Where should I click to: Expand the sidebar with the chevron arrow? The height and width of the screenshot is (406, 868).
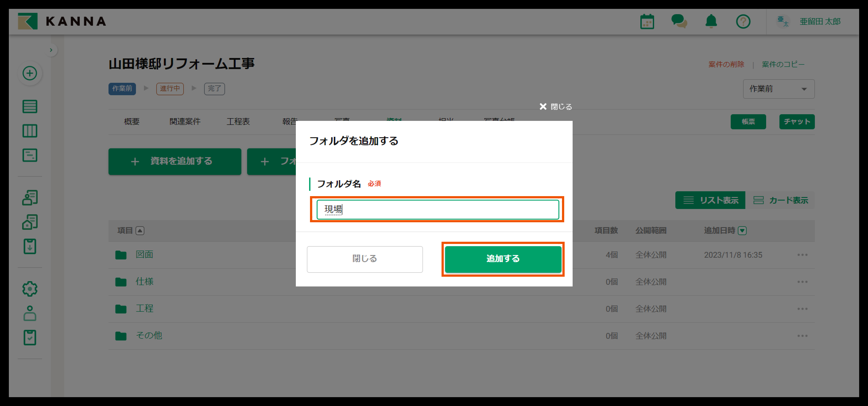click(51, 50)
